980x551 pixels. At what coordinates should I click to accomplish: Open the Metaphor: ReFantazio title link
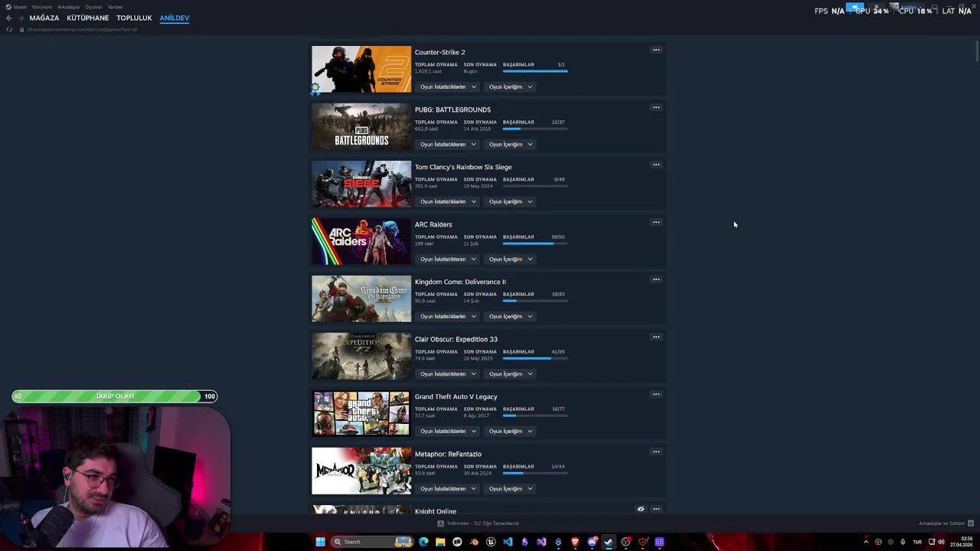pos(448,454)
